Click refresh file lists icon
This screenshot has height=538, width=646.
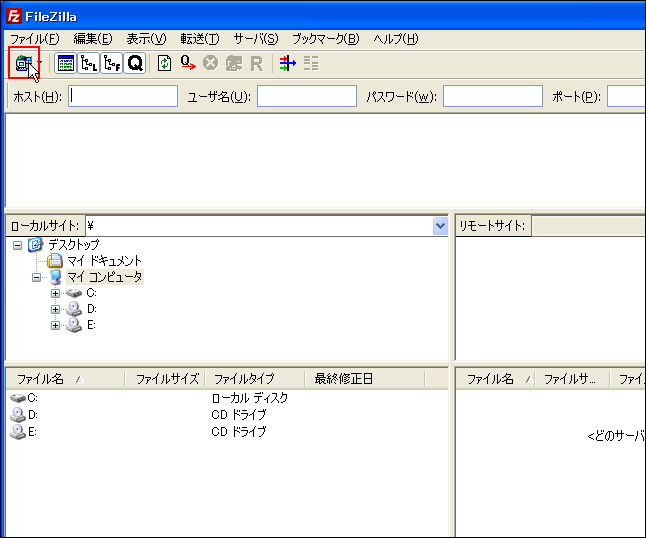165,63
